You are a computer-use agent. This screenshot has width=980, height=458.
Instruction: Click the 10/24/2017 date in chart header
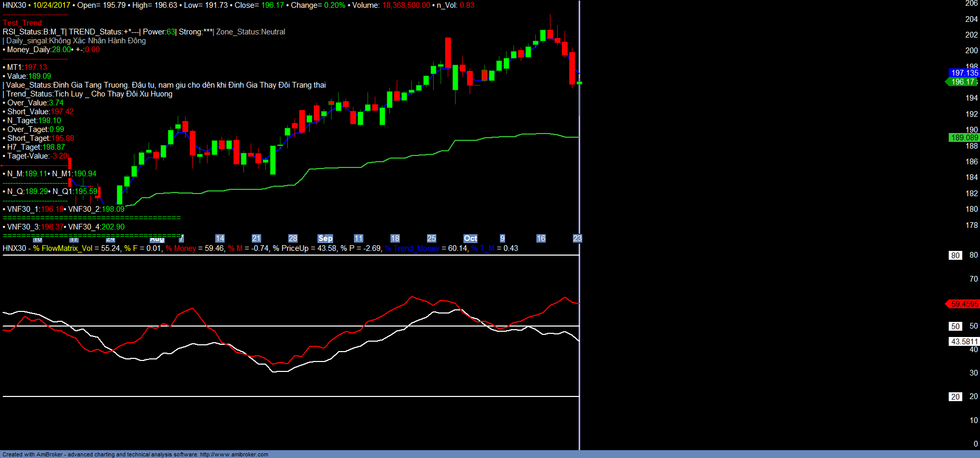52,5
